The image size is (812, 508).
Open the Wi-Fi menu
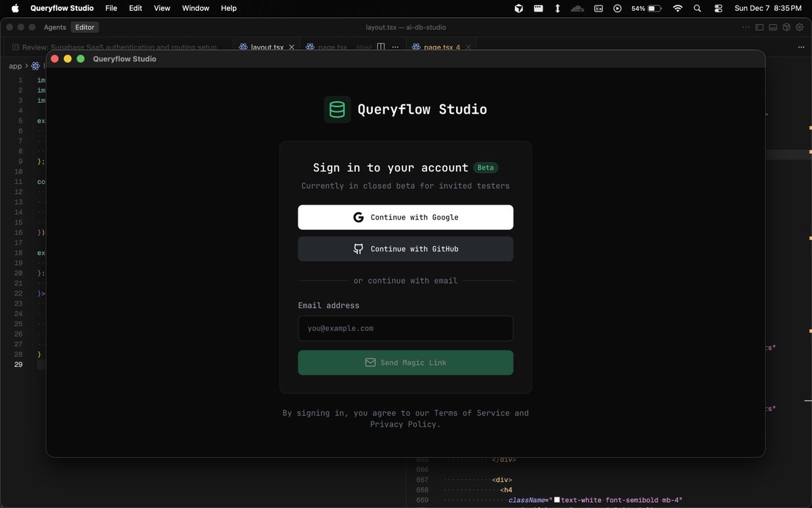coord(677,8)
